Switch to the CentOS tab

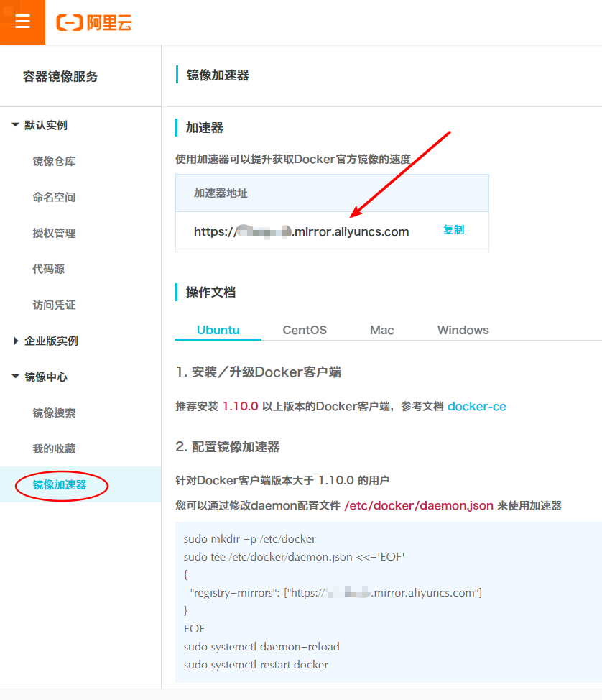tap(305, 330)
